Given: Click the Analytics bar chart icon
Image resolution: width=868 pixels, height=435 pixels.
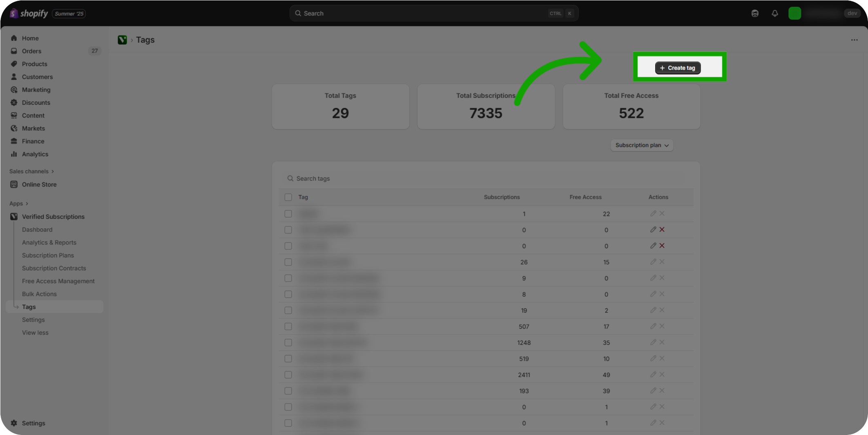Looking at the screenshot, I should pos(14,154).
